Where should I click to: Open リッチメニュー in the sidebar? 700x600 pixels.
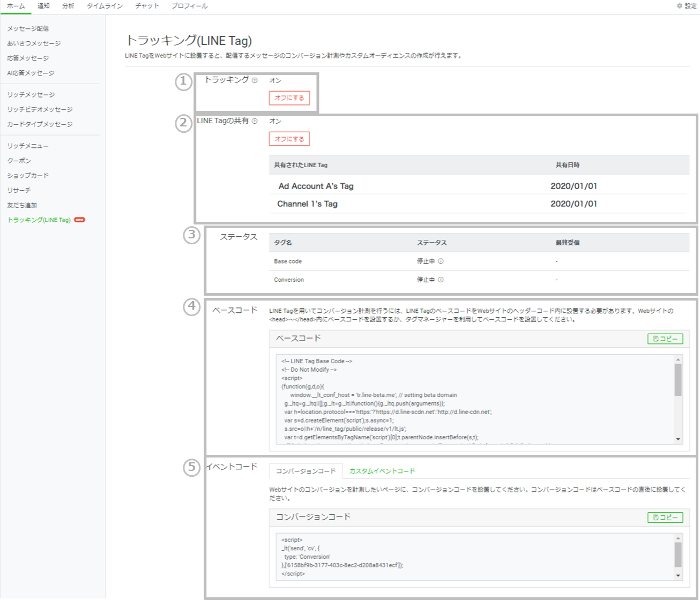click(x=28, y=146)
